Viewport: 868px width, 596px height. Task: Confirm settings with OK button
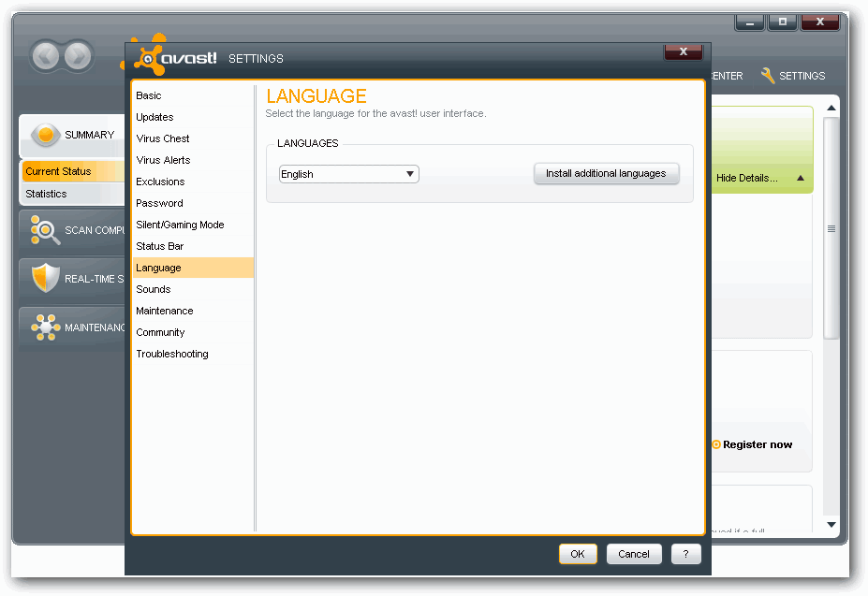(x=578, y=554)
